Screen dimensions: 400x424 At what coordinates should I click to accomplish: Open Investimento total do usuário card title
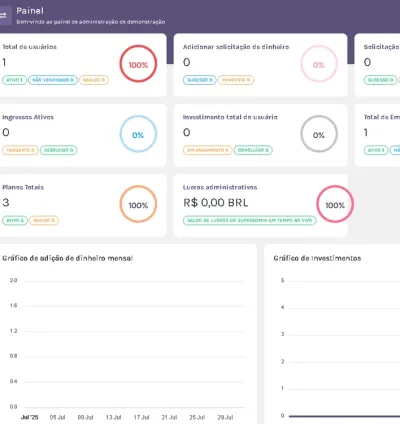[230, 117]
